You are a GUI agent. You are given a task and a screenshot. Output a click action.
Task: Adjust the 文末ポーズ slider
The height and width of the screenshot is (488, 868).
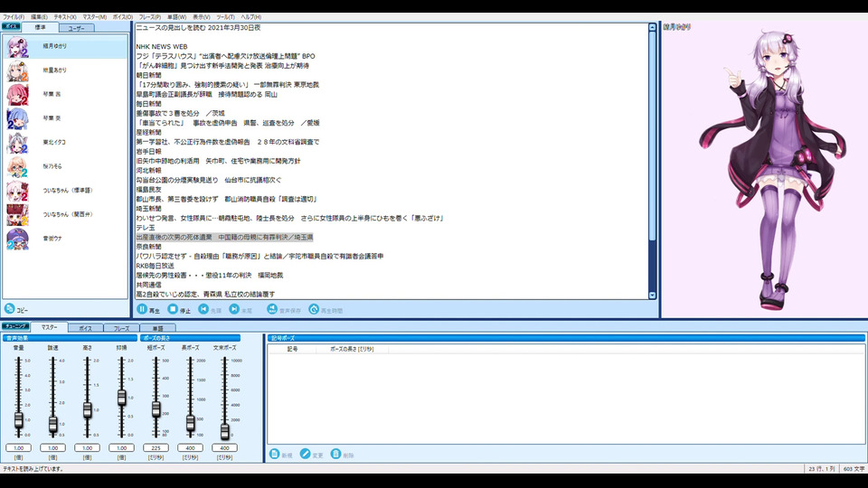[225, 431]
